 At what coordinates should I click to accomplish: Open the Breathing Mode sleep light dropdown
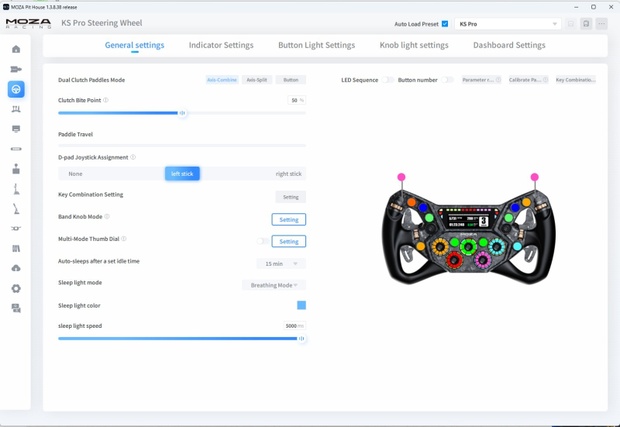coord(274,285)
